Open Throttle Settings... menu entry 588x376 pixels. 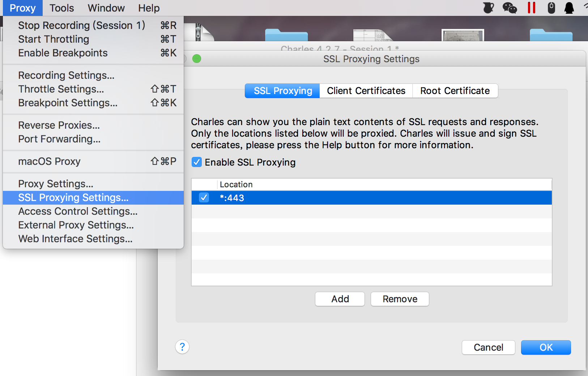click(x=93, y=89)
